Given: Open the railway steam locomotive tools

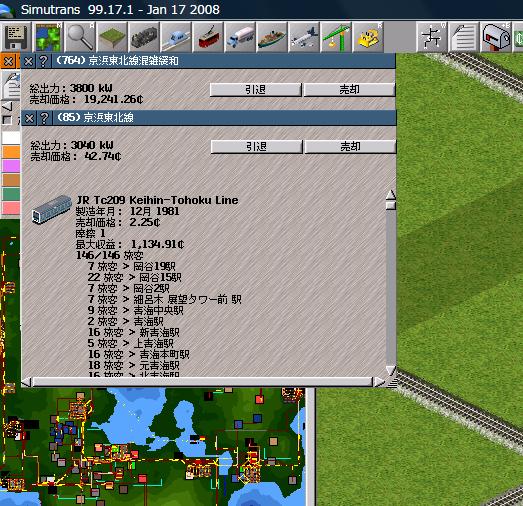Looking at the screenshot, I should point(144,37).
